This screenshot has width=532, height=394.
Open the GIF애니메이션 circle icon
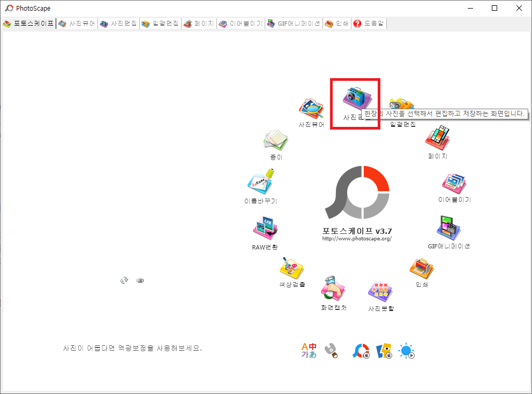tap(448, 228)
